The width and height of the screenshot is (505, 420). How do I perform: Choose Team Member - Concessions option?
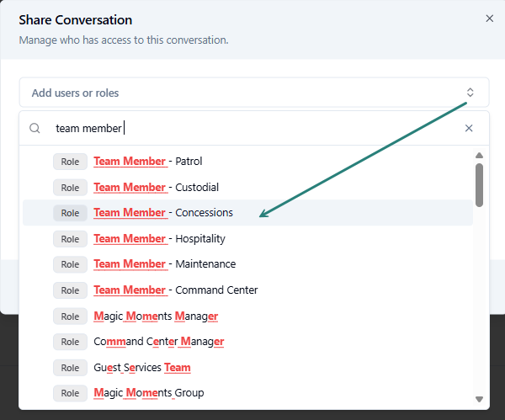[x=163, y=213]
